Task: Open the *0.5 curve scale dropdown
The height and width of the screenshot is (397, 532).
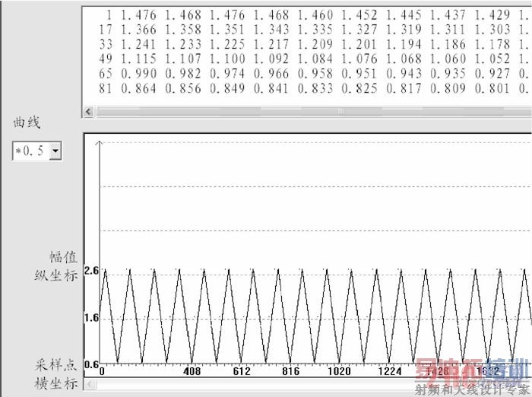Action: [x=55, y=151]
